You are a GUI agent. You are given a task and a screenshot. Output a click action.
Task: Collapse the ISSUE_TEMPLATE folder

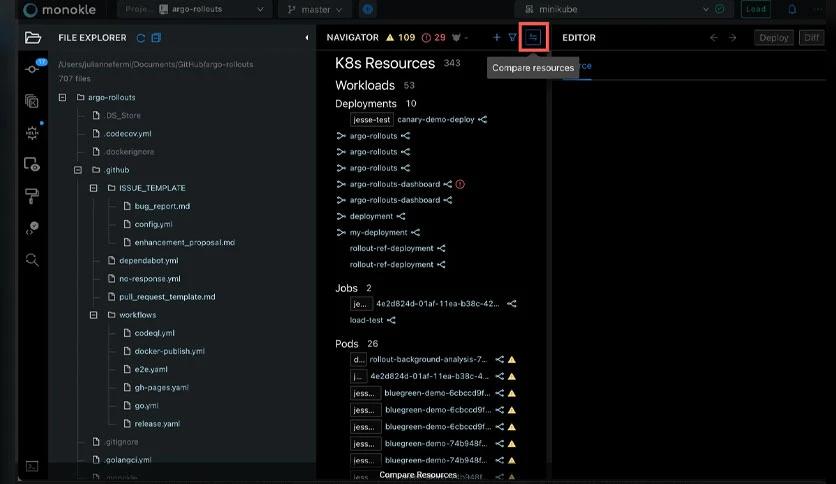tap(93, 188)
